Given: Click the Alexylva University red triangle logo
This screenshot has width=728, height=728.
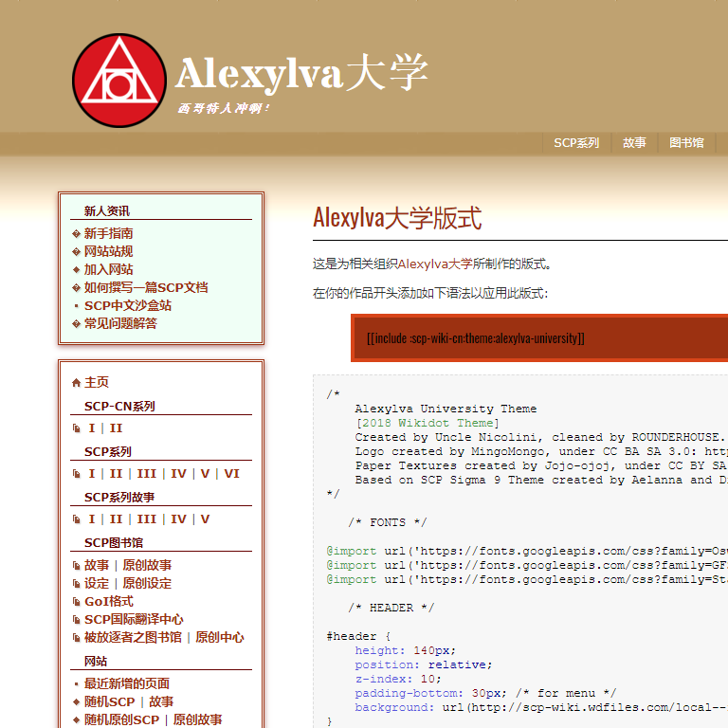Looking at the screenshot, I should tap(118, 81).
